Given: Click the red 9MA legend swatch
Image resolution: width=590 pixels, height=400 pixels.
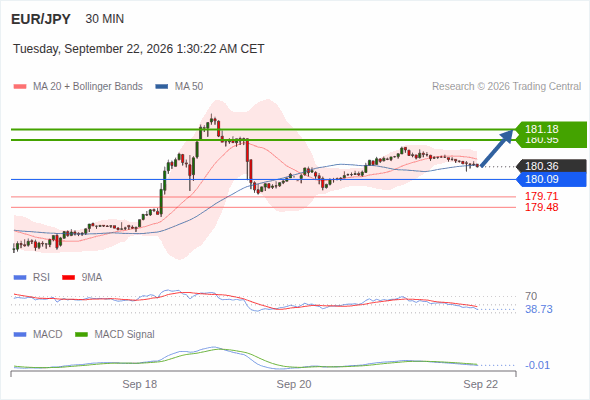Looking at the screenshot, I should [x=68, y=278].
